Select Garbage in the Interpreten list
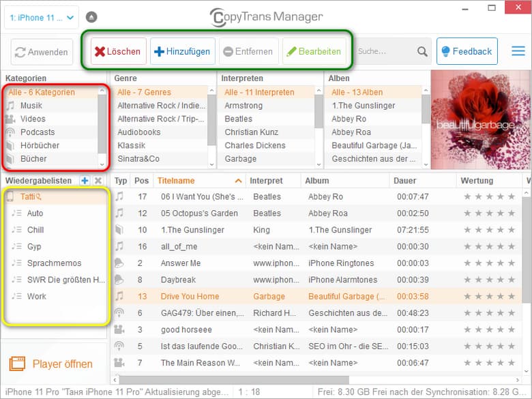This screenshot has height=399, width=532. [267, 158]
